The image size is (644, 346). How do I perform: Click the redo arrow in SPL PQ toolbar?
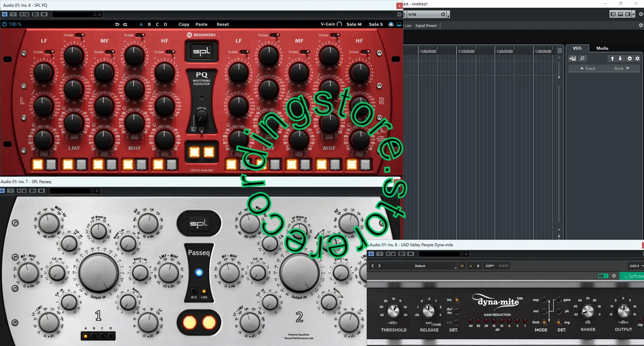pyautogui.click(x=125, y=24)
